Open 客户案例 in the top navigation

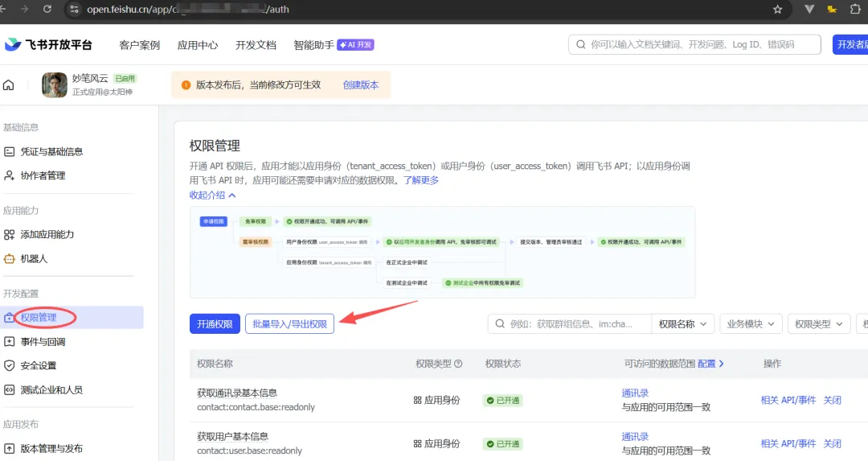(140, 45)
